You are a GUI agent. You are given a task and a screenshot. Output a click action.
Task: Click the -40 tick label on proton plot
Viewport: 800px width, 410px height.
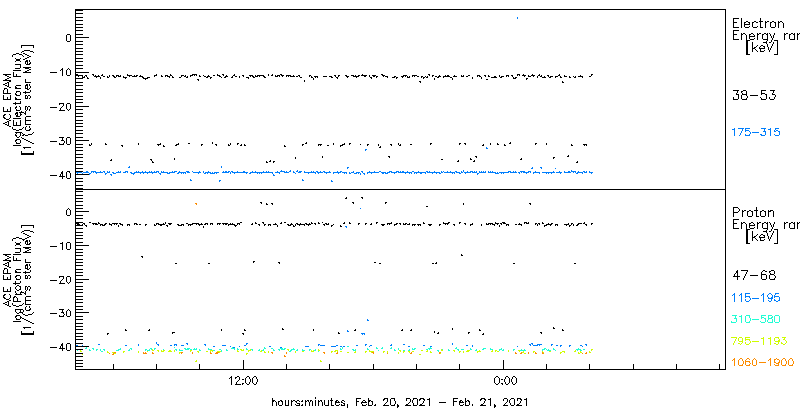(63, 347)
